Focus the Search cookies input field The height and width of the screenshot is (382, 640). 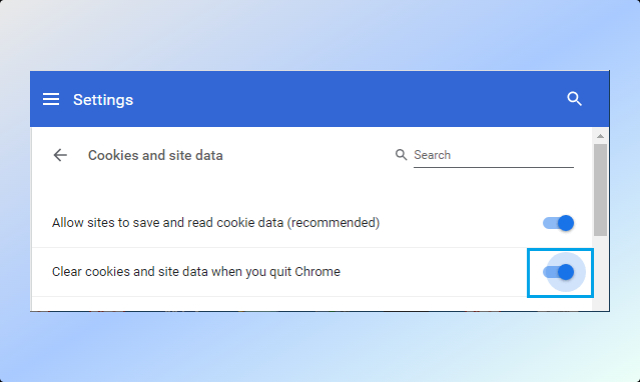(493, 155)
